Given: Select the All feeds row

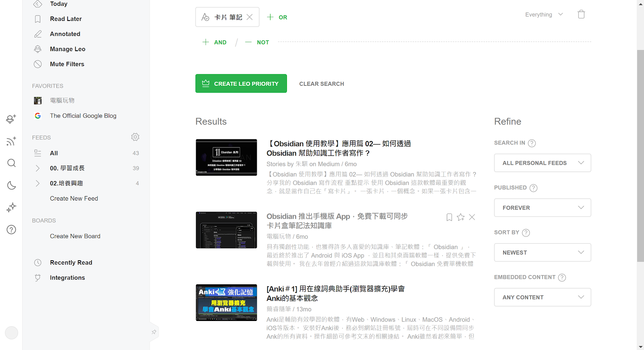Looking at the screenshot, I should (86, 153).
